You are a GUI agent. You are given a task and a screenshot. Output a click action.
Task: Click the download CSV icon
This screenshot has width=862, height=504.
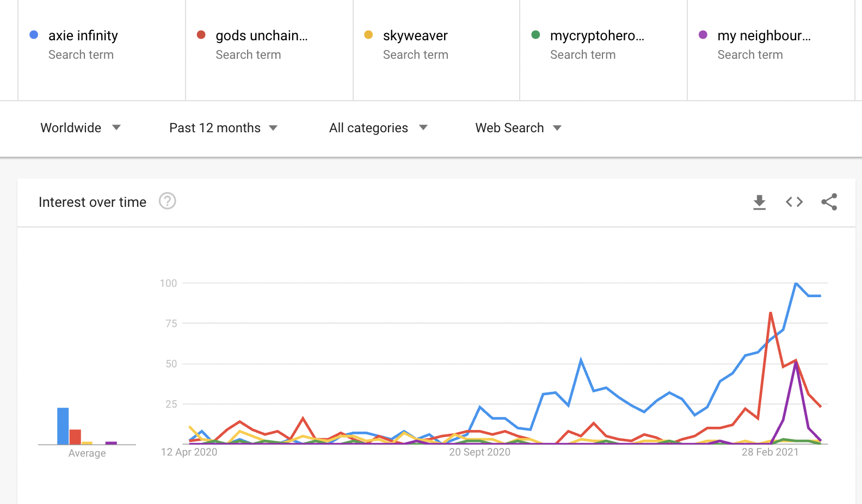point(759,202)
